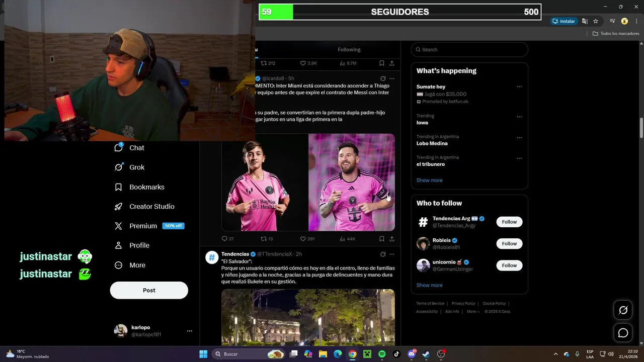This screenshot has width=644, height=362.
Task: Ask Grok about the @icardo8 tweet
Action: (383, 78)
